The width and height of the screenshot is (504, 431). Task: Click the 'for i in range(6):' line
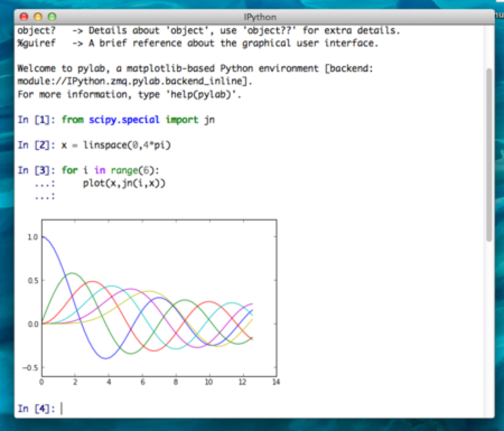(110, 171)
